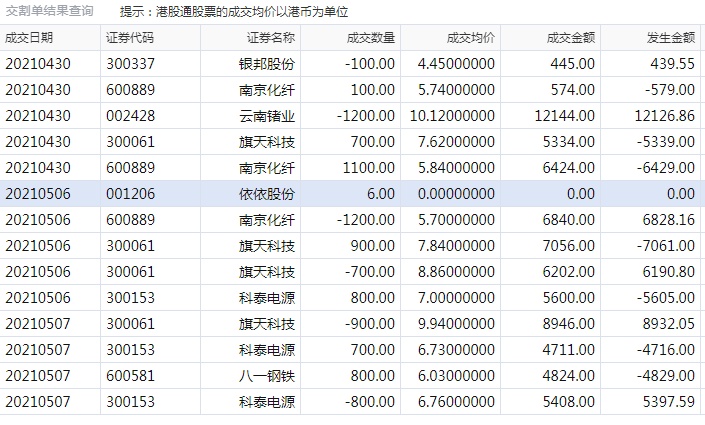Image resolution: width=705 pixels, height=425 pixels.
Task: Select the 交割单结果查询 title label
Action: click(49, 11)
